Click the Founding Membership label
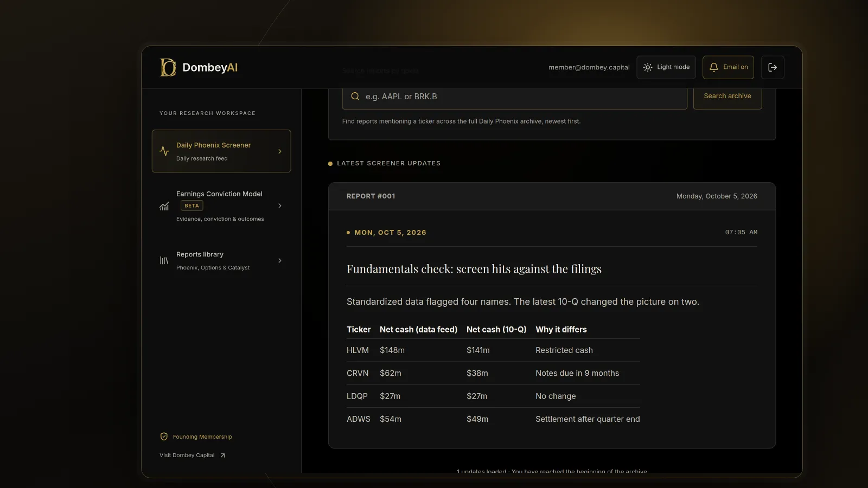This screenshot has height=488, width=868. click(x=202, y=437)
